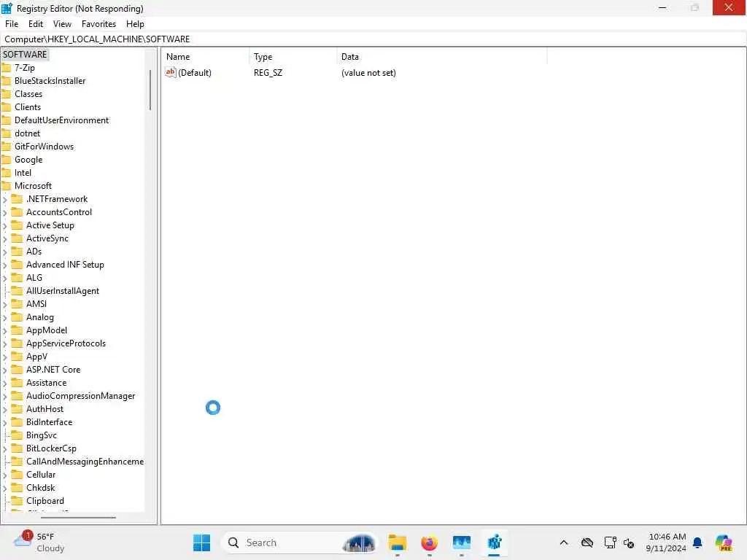747x560 pixels.
Task: Expand the AMSI key
Action: point(5,304)
